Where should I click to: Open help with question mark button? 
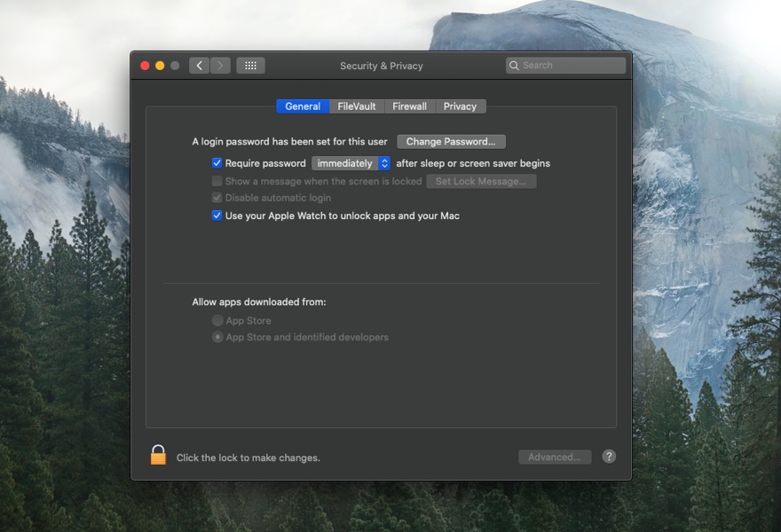[x=609, y=457]
